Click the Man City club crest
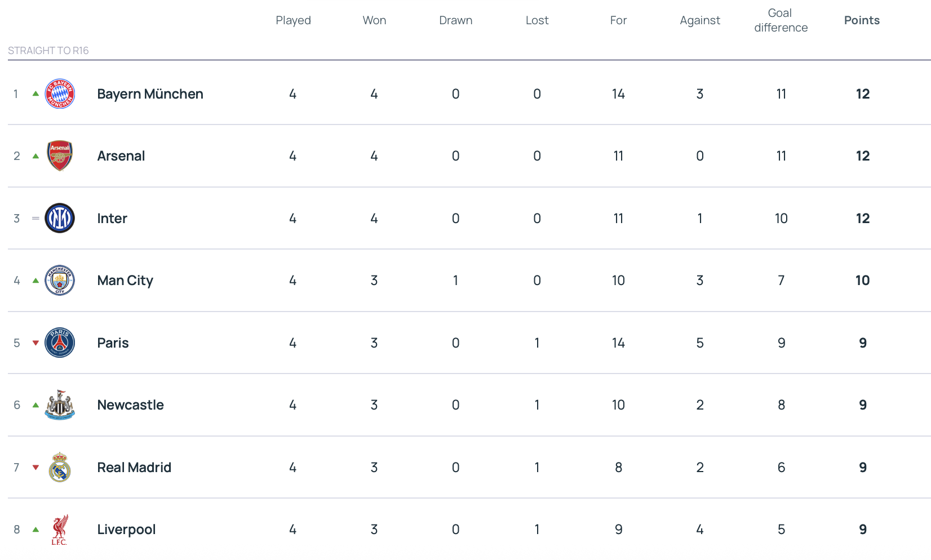Viewport: 931px width, 560px height. tap(60, 281)
